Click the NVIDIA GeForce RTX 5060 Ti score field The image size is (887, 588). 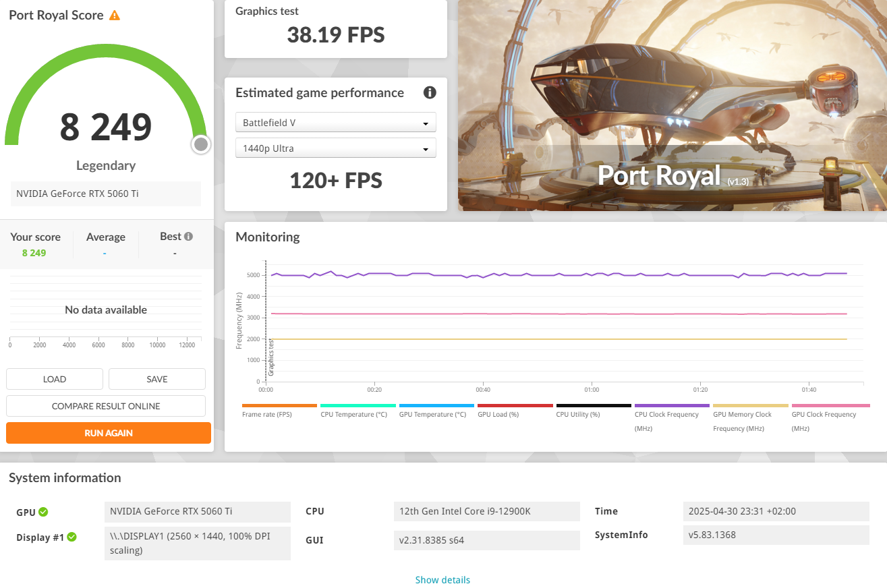106,194
